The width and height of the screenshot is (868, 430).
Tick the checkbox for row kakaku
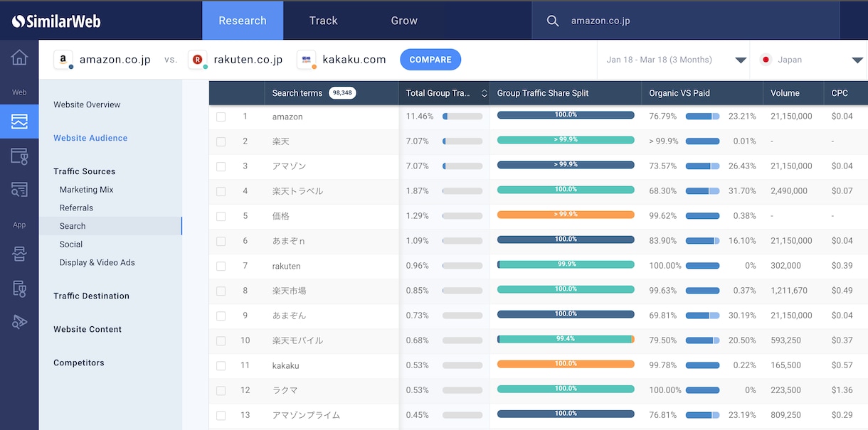(x=221, y=365)
